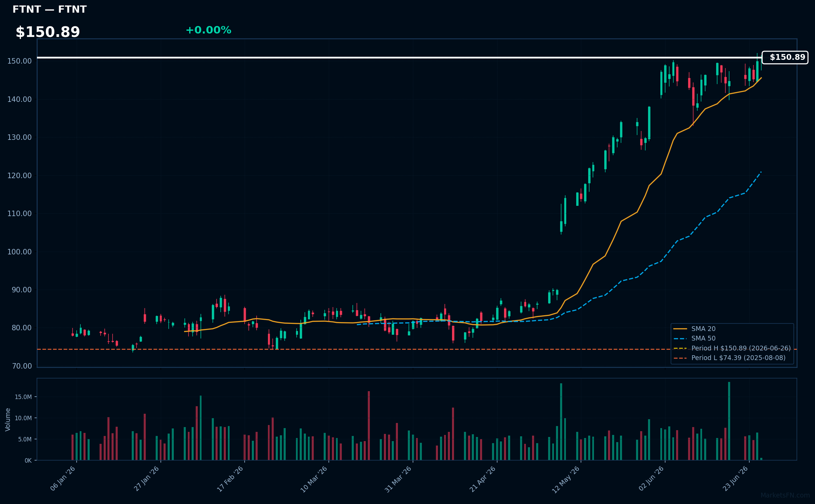Click the 10.0M volume axis label
Screen dimensions: 815x504
(x=23, y=418)
